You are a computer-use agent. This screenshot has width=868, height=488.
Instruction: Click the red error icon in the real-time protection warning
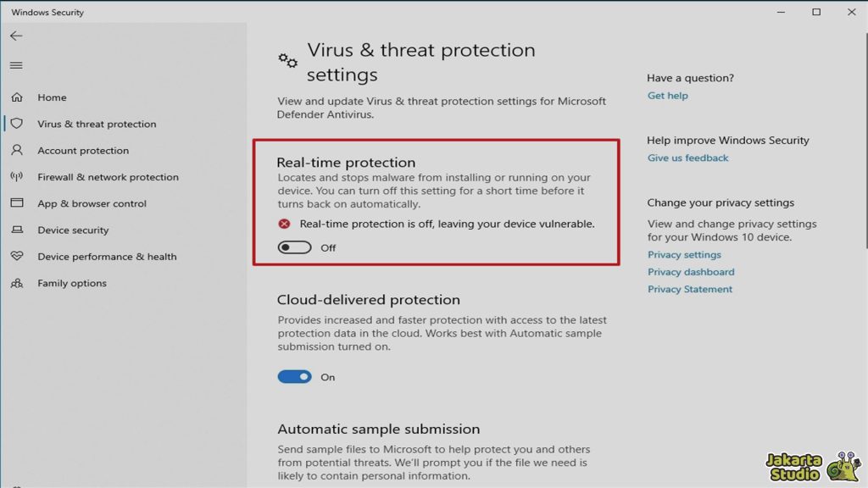(285, 225)
